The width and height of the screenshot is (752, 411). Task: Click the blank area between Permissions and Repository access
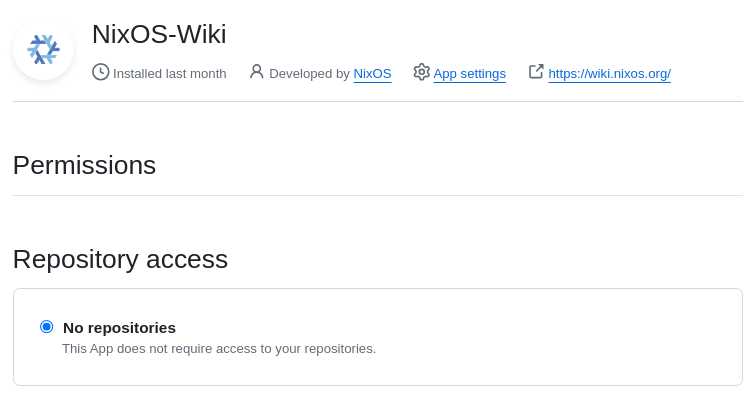coord(378,220)
